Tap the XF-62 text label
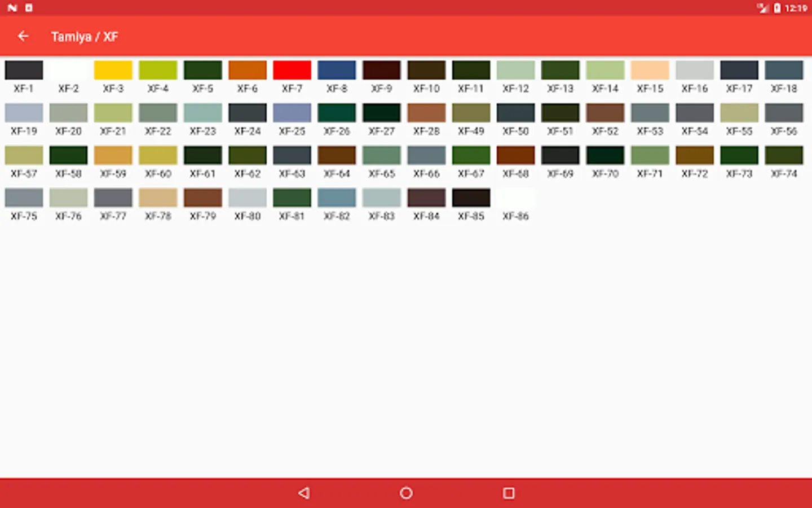This screenshot has width=812, height=508. point(248,174)
